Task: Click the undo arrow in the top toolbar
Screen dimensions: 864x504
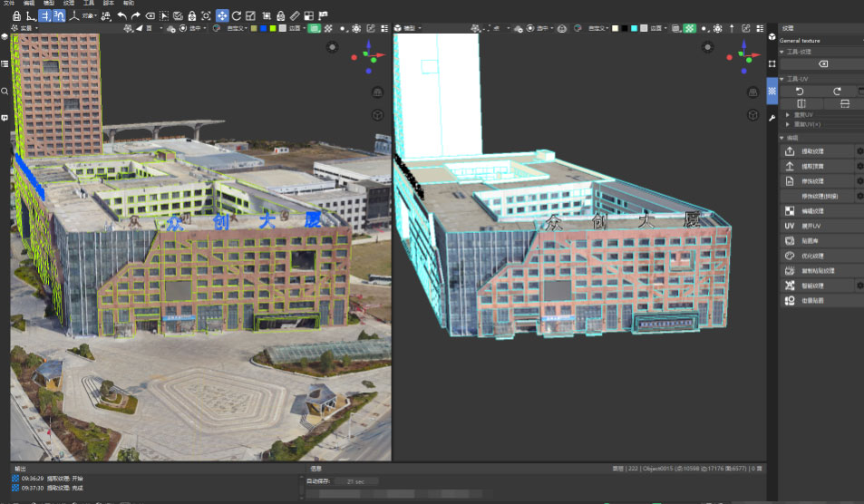Action: (x=122, y=15)
